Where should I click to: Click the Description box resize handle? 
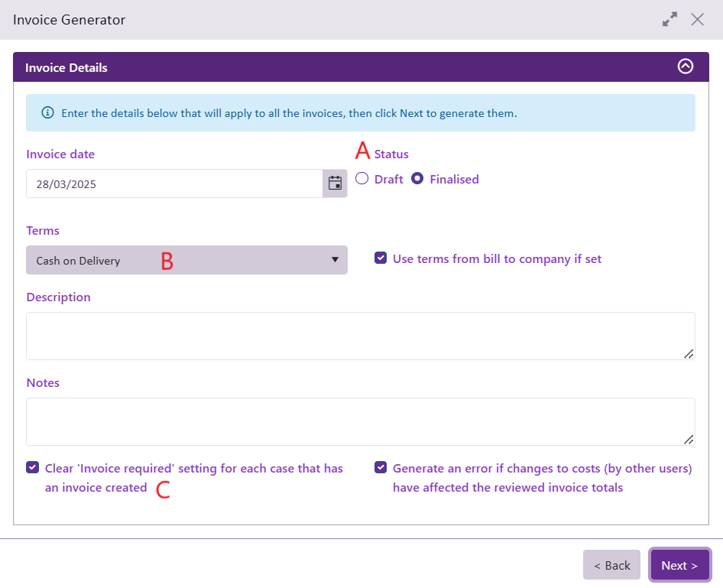coord(689,354)
